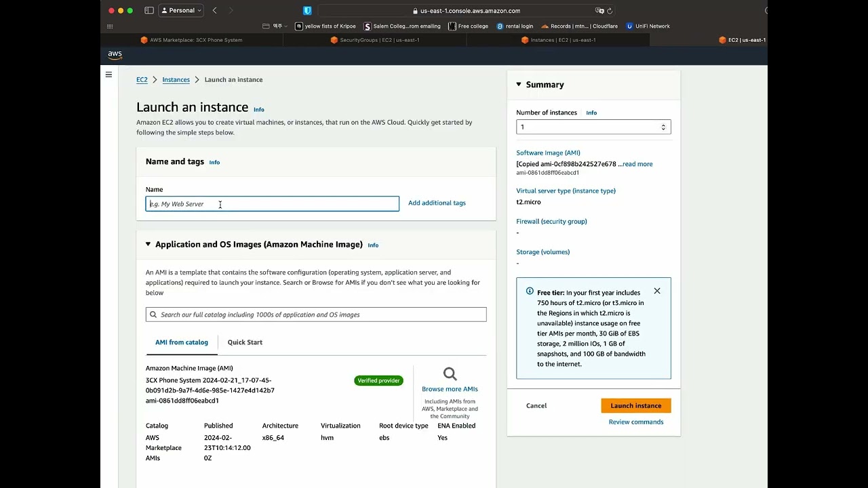Open the bookmarks folder dropdown

coord(275,26)
